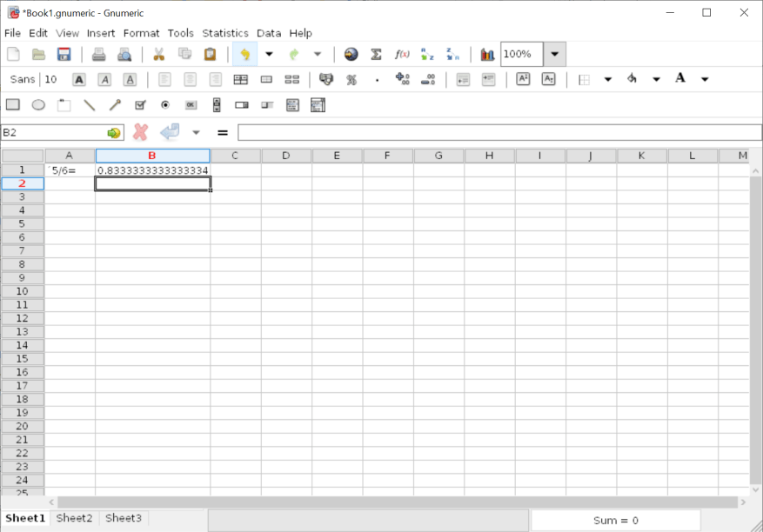Screen dimensions: 763x532
Task: Sort ascending with the A-Z icon
Action: pos(427,54)
